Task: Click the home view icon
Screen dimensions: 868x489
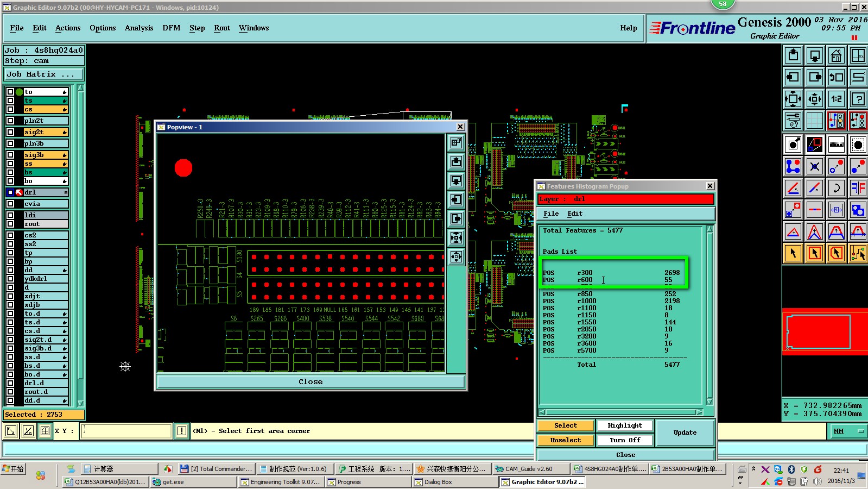Action: [837, 55]
